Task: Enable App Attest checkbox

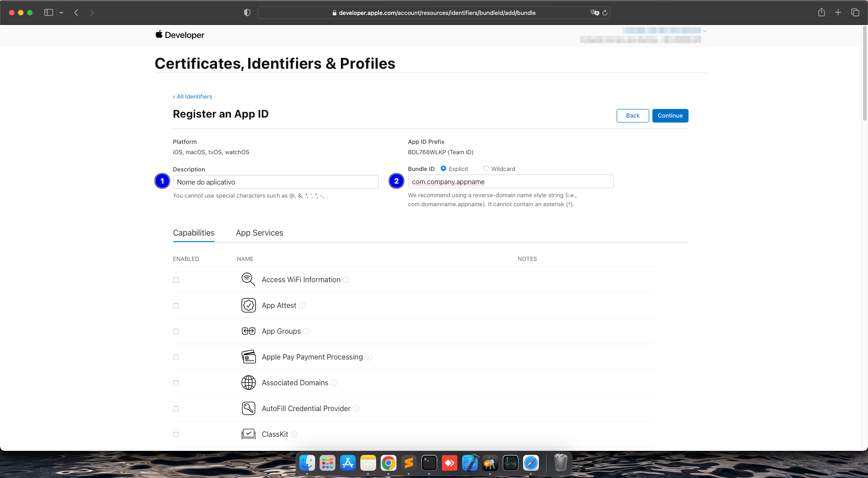Action: [176, 306]
